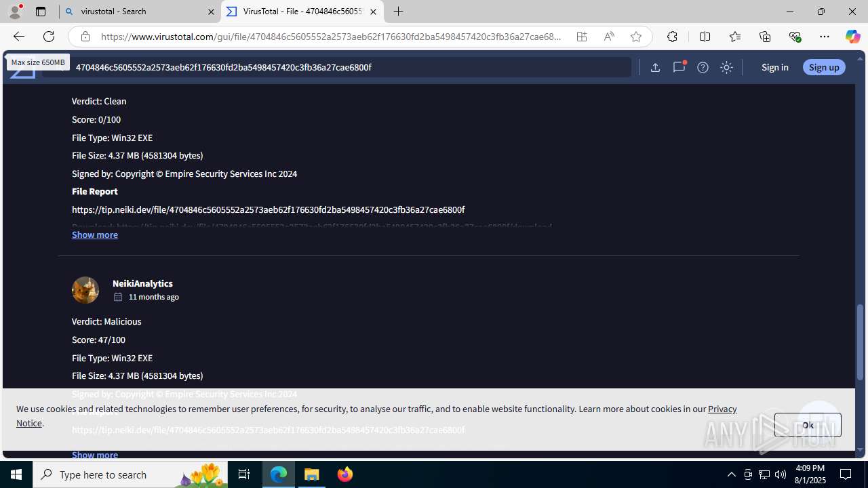This screenshot has width=868, height=488.
Task: Launch the Copilot sidebar icon
Action: coord(852,37)
